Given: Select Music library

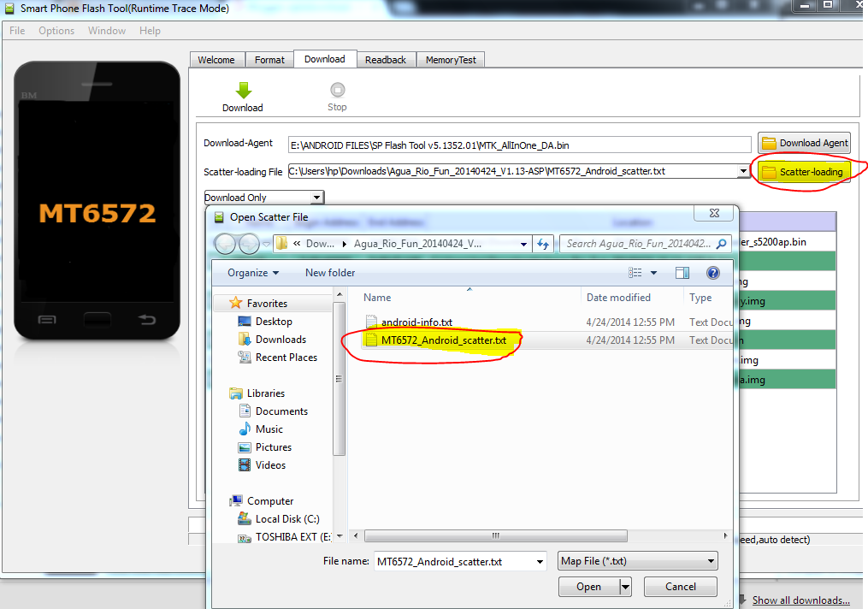Looking at the screenshot, I should [269, 429].
